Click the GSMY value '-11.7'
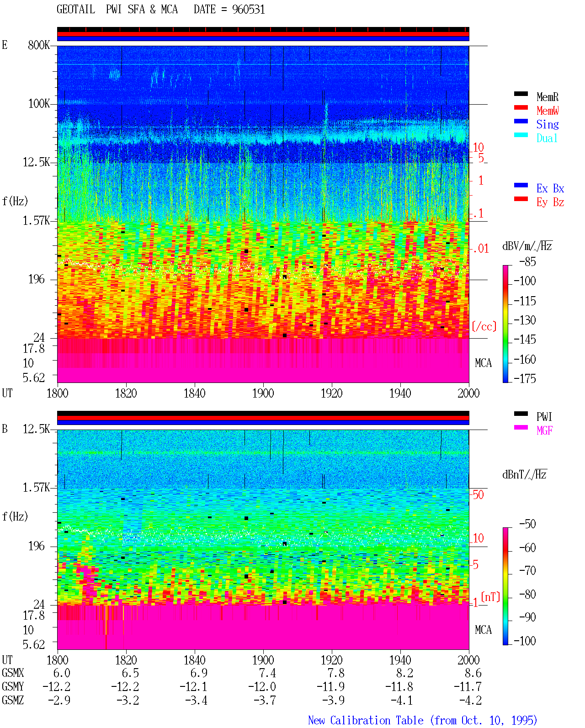 coord(468,687)
